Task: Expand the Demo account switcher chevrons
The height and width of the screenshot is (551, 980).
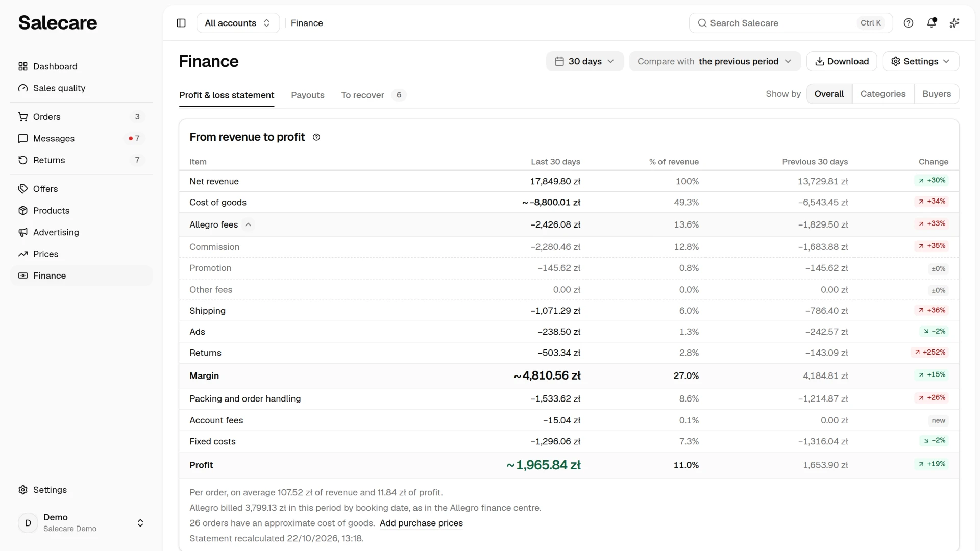Action: (x=140, y=523)
